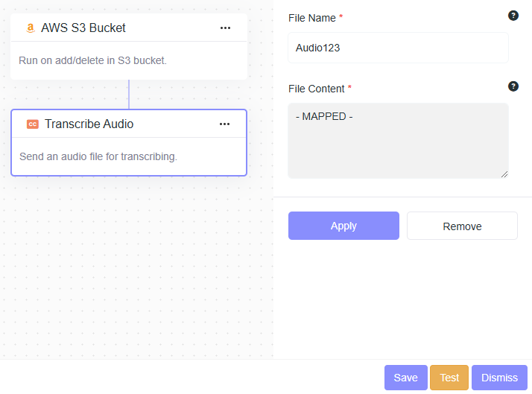Screen dimensions: 532x394
Task: Open help icon beside File Name
Action: point(513,15)
